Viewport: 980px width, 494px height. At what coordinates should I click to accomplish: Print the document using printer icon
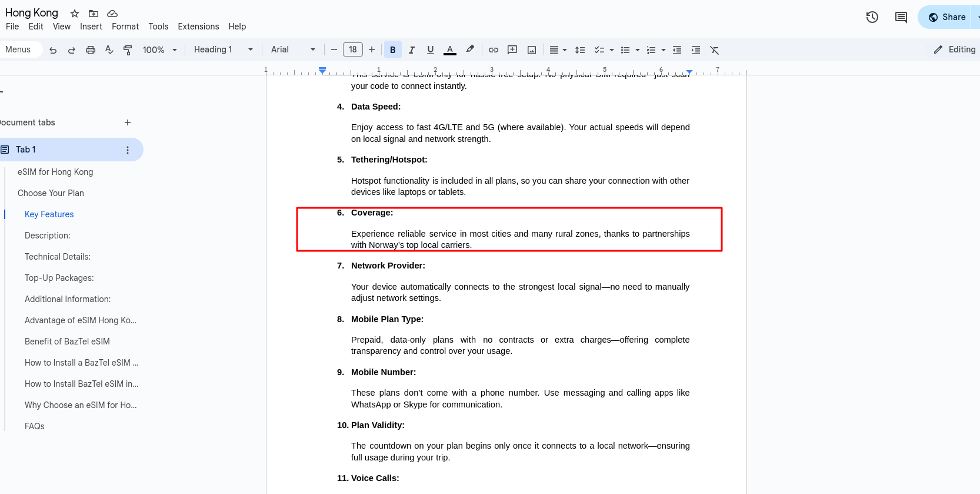pos(90,50)
